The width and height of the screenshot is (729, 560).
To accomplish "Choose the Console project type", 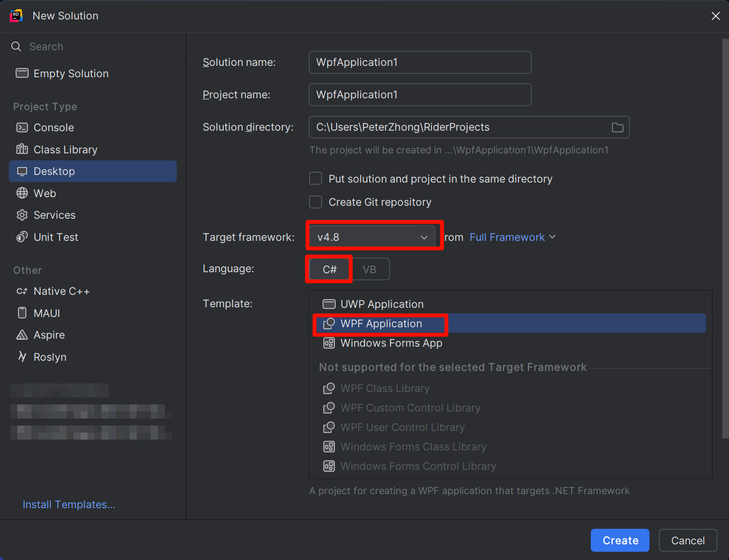I will point(93,127).
